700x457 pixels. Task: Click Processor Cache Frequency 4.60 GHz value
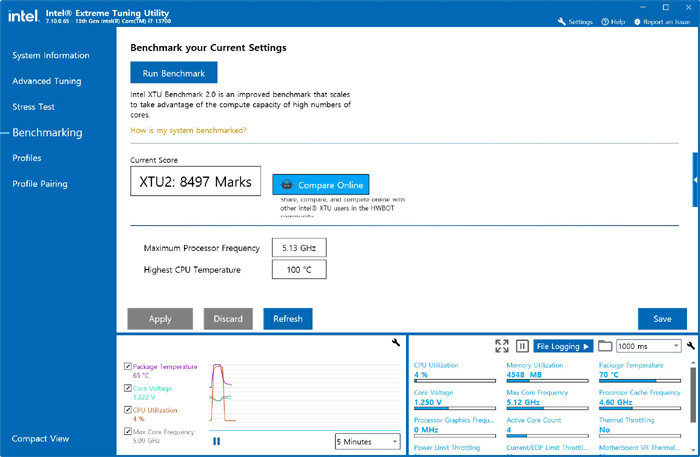pyautogui.click(x=616, y=402)
